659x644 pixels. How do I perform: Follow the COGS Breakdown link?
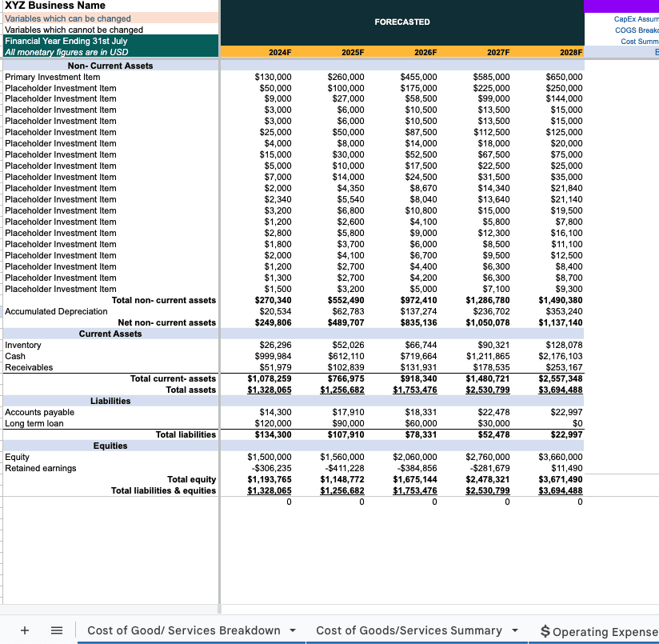(x=637, y=30)
